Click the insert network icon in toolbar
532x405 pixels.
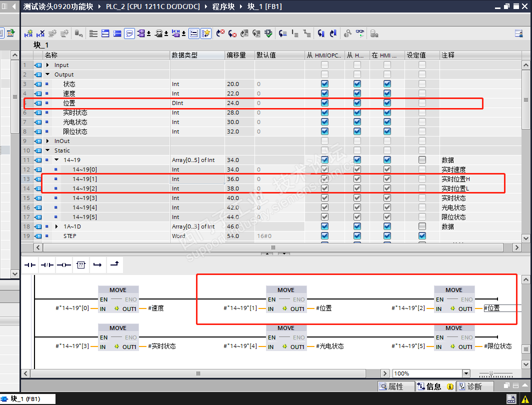click(x=28, y=33)
